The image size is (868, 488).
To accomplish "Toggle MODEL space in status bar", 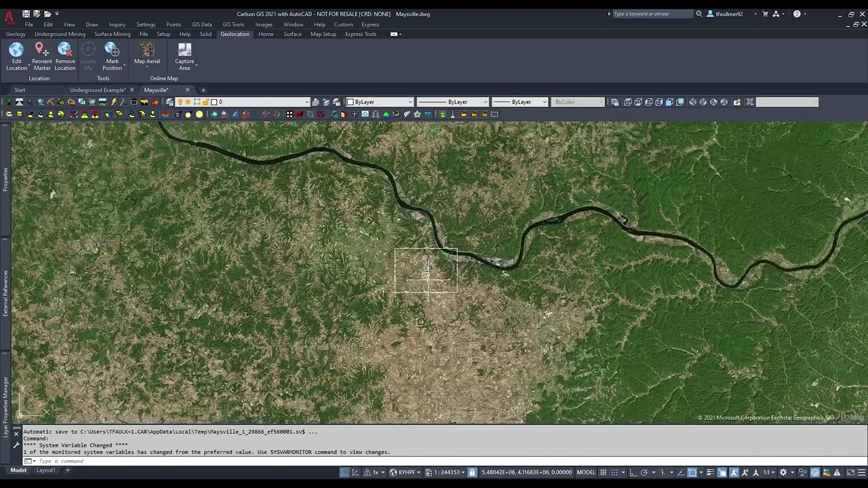I will point(586,472).
